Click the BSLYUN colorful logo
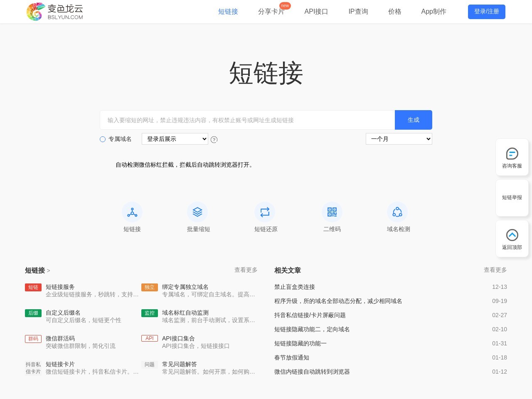532x399 pixels. pyautogui.click(x=35, y=12)
